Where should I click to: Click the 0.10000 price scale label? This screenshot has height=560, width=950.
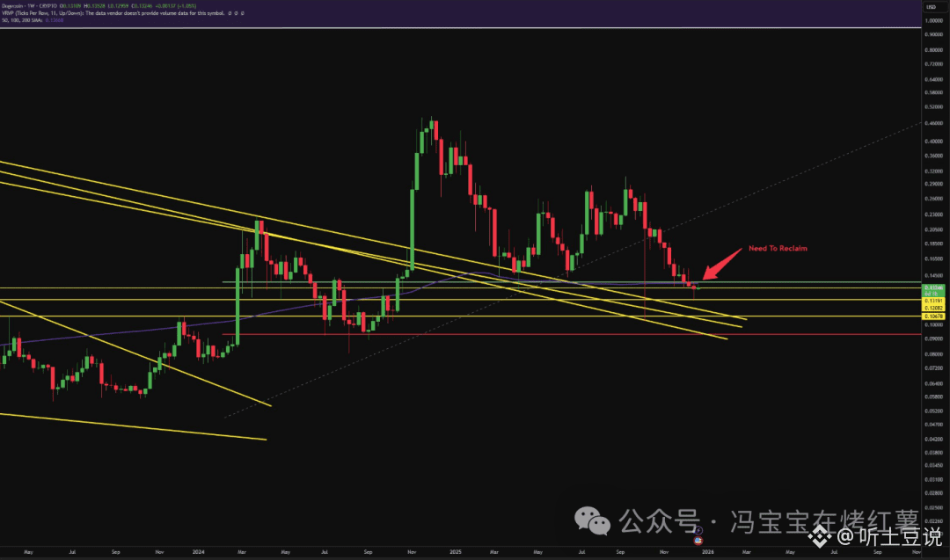coord(933,325)
